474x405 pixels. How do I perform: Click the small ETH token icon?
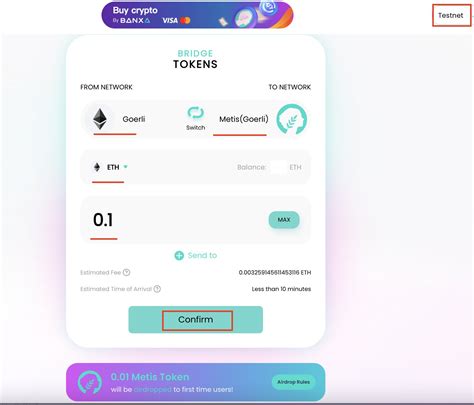click(97, 167)
